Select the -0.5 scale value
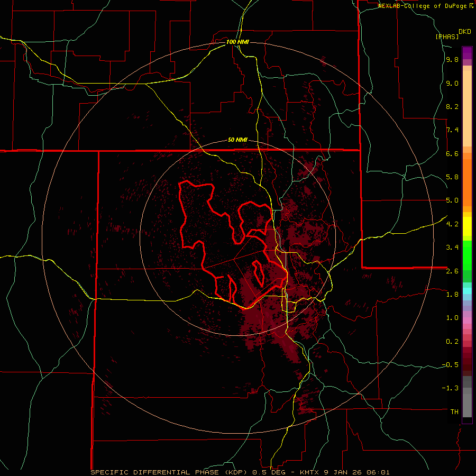The width and height of the screenshot is (476, 476). 450,364
